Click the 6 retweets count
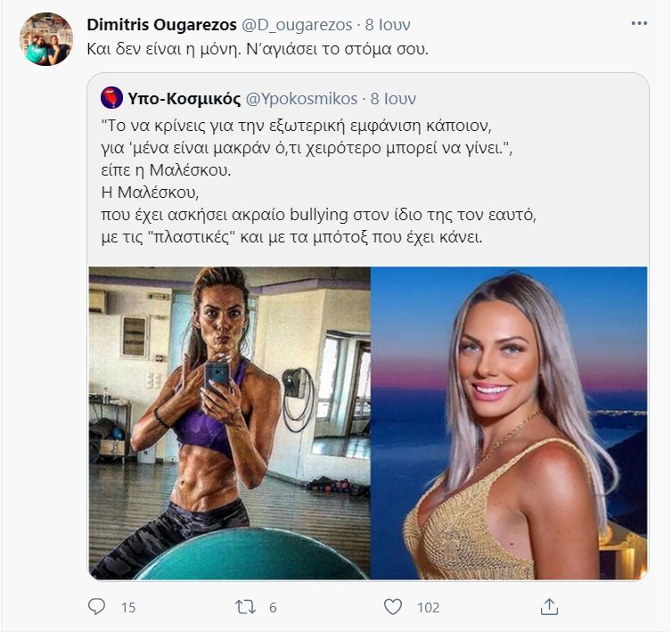Image resolution: width=672 pixels, height=632 pixels. point(273,608)
